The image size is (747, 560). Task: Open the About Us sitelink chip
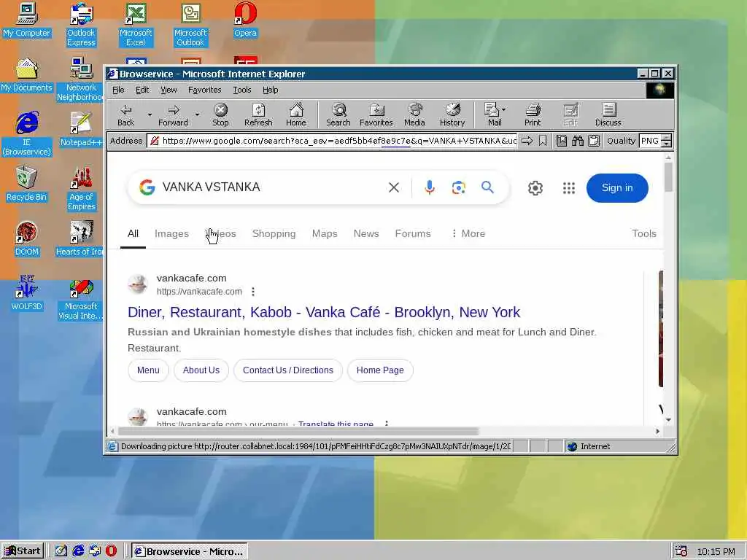pyautogui.click(x=201, y=370)
